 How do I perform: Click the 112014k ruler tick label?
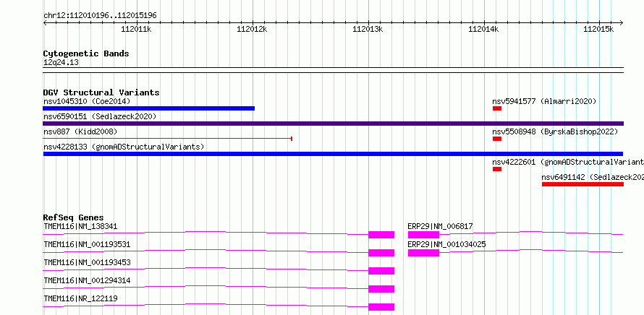(484, 29)
